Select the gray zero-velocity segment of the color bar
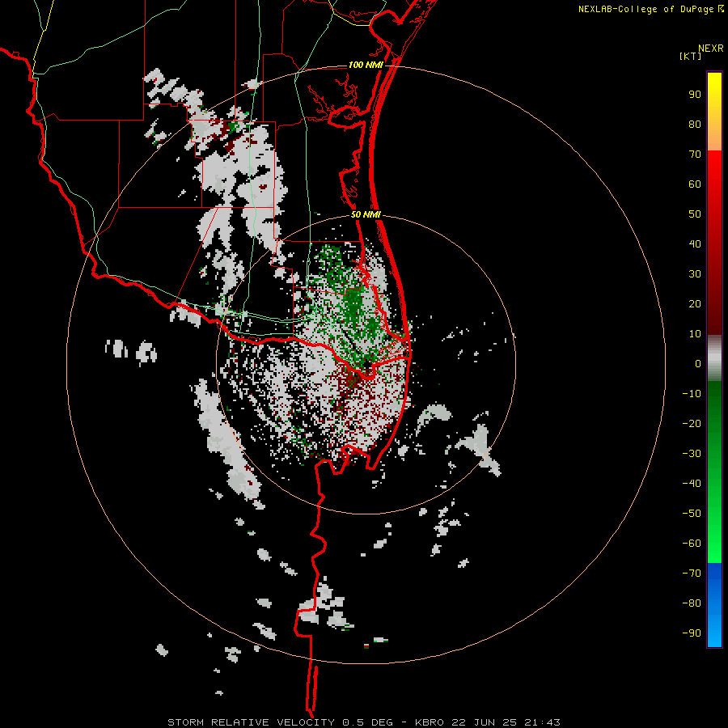Image resolution: width=728 pixels, height=728 pixels. pyautogui.click(x=714, y=358)
